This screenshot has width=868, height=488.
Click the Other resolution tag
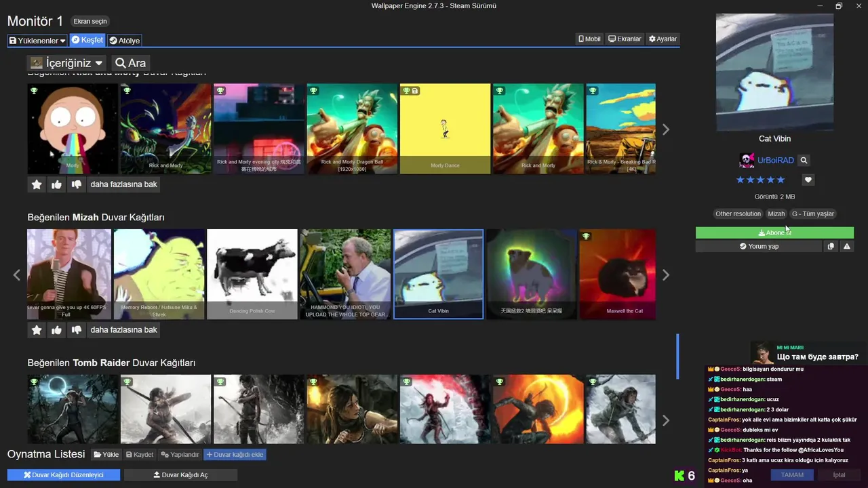coord(738,213)
